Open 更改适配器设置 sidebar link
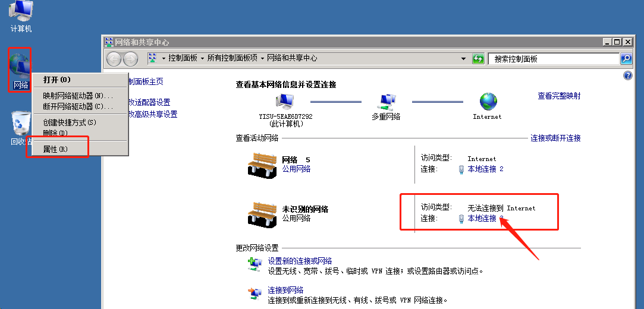Screen dimensions: 644x309 click(x=149, y=102)
